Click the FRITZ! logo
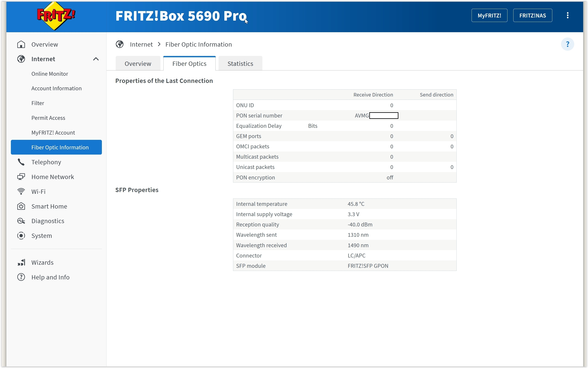Screen dimensions: 588x368 (56, 16)
